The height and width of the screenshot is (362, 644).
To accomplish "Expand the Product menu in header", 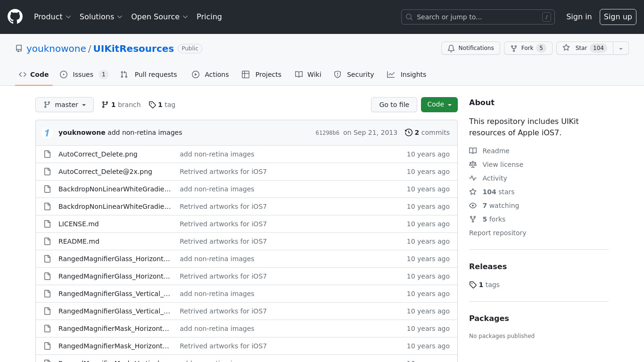I will coord(52,17).
